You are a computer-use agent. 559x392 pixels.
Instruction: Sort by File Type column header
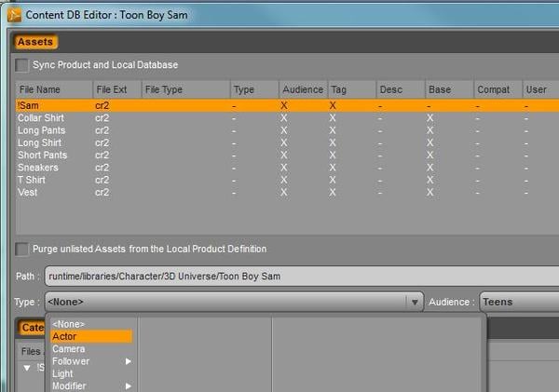pos(185,89)
